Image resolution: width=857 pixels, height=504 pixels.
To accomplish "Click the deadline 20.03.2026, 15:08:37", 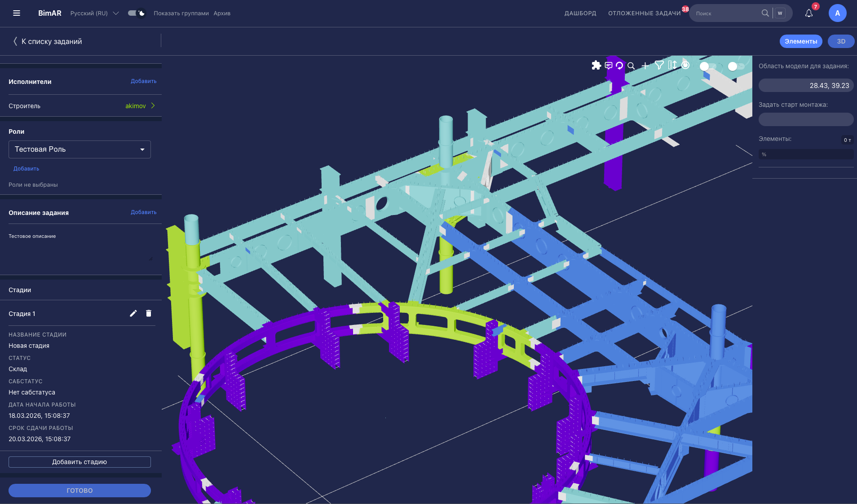I will point(40,439).
